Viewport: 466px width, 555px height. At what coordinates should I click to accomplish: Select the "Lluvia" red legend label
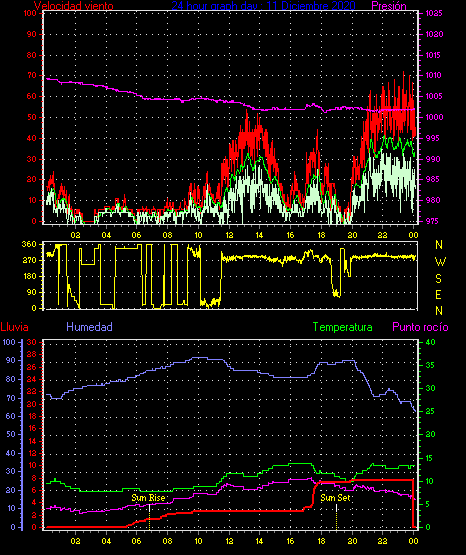pyautogui.click(x=15, y=327)
